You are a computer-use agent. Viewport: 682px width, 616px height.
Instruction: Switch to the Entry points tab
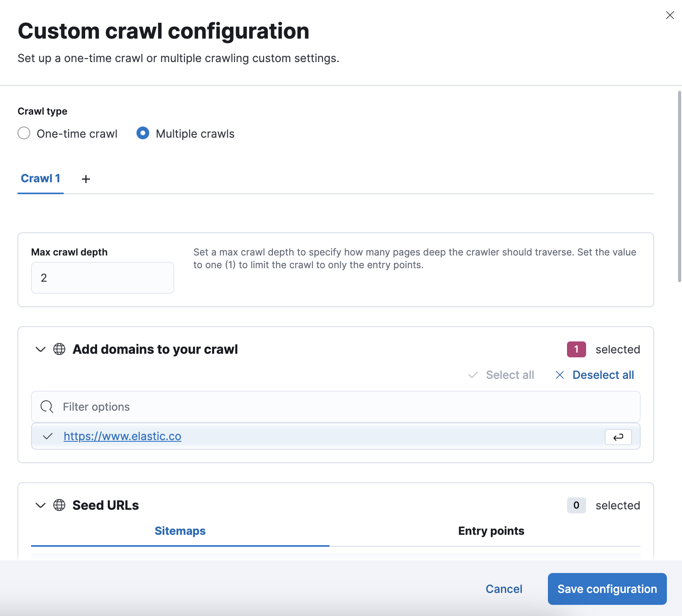(x=491, y=531)
